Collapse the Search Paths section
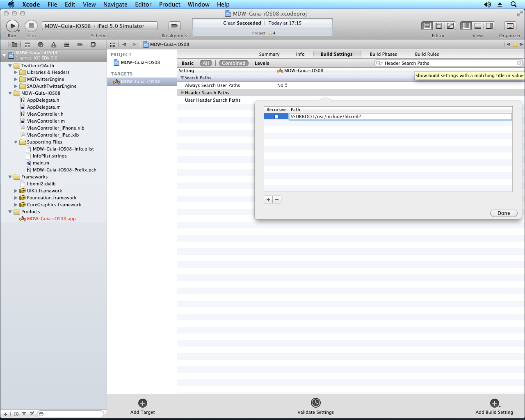Screen dimensions: 525x420 pos(182,78)
